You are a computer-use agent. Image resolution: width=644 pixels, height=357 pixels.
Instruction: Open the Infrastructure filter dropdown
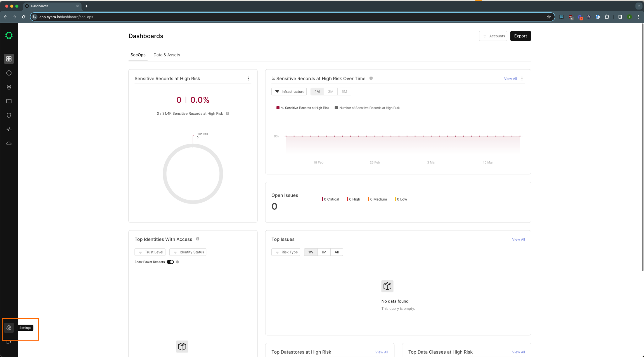289,91
